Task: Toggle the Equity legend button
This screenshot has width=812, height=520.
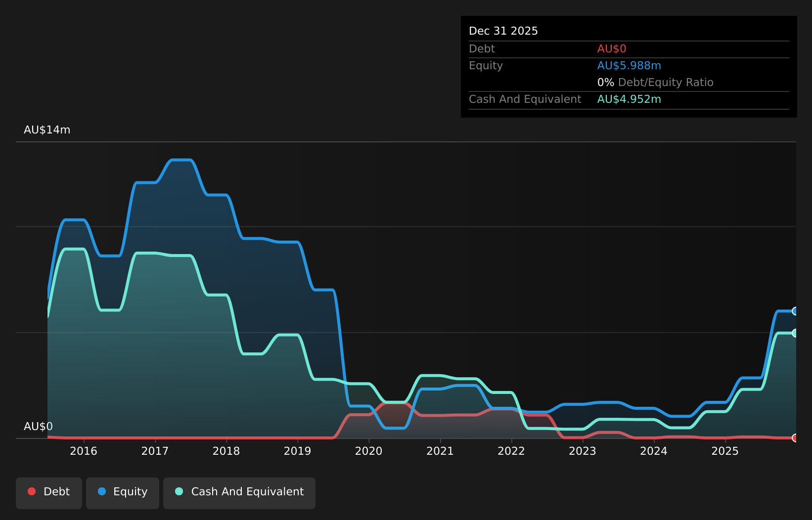Action: [x=123, y=493]
